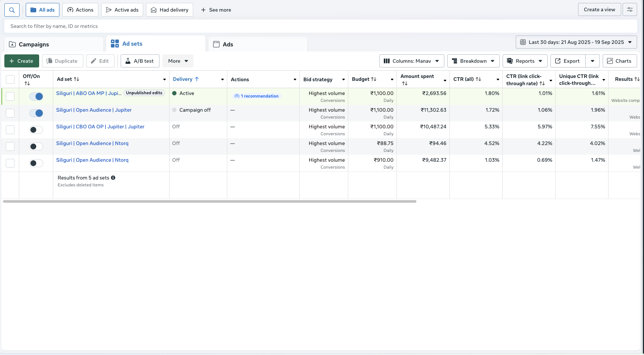Expand the Breakdown dropdown

coord(473,61)
